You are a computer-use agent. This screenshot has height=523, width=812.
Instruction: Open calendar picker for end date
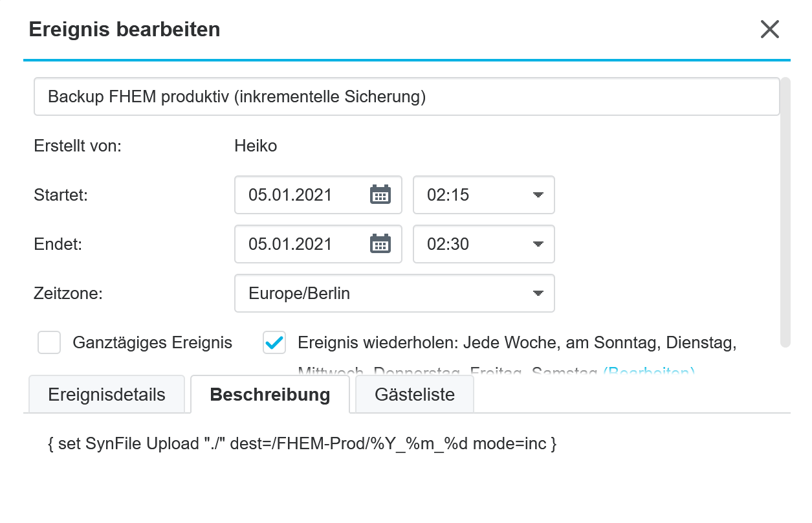(x=380, y=244)
